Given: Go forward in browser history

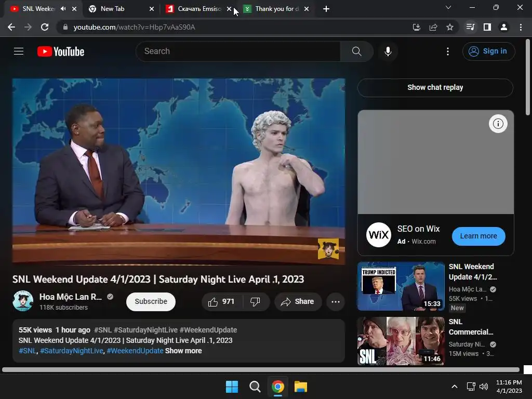Looking at the screenshot, I should tap(28, 27).
